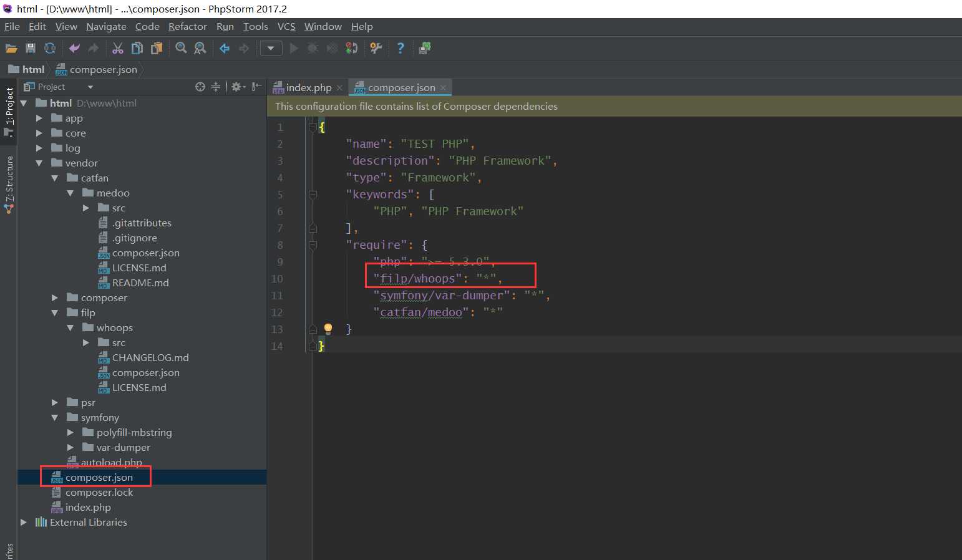
Task: Expand the psr folder
Action: 54,402
